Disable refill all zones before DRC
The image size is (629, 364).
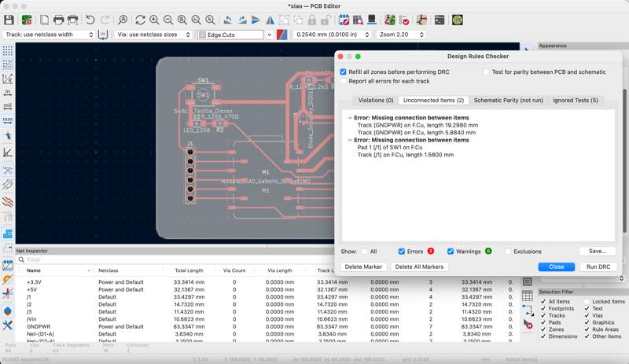point(344,72)
